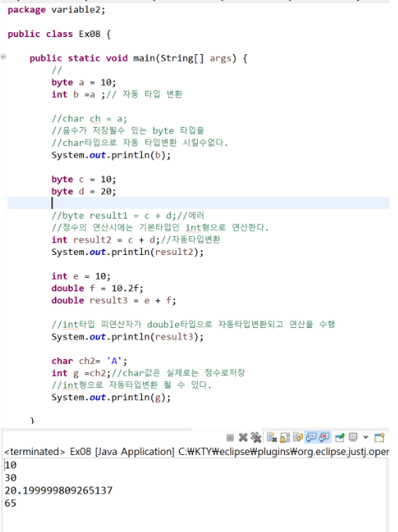Toggle show console when standard error changes

324,438
